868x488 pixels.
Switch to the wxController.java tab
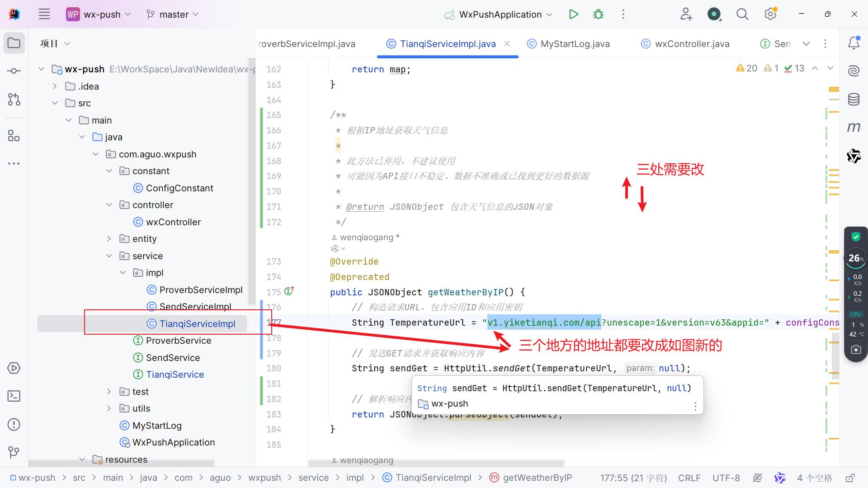(686, 43)
